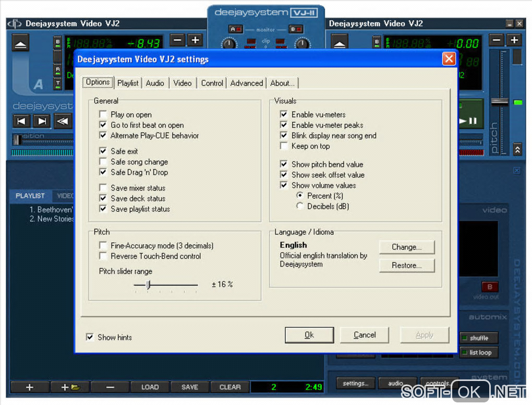Enable Save mixer status
This screenshot has height=405, width=532.
[103, 188]
